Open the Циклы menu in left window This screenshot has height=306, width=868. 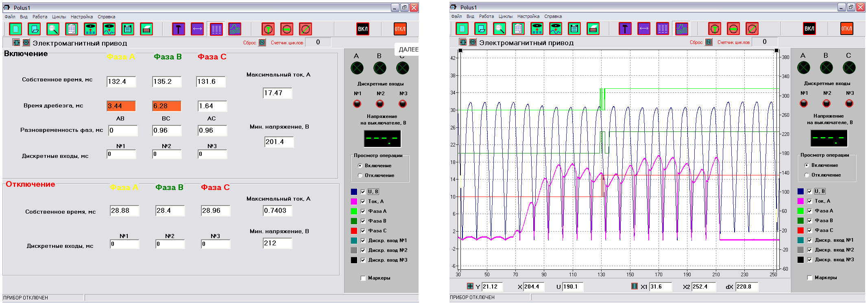point(59,17)
